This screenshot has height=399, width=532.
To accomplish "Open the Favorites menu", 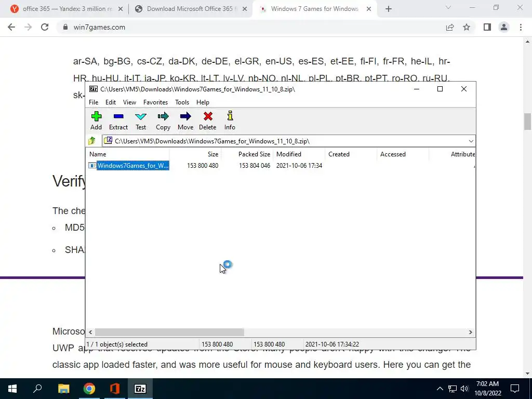I will coord(155,102).
